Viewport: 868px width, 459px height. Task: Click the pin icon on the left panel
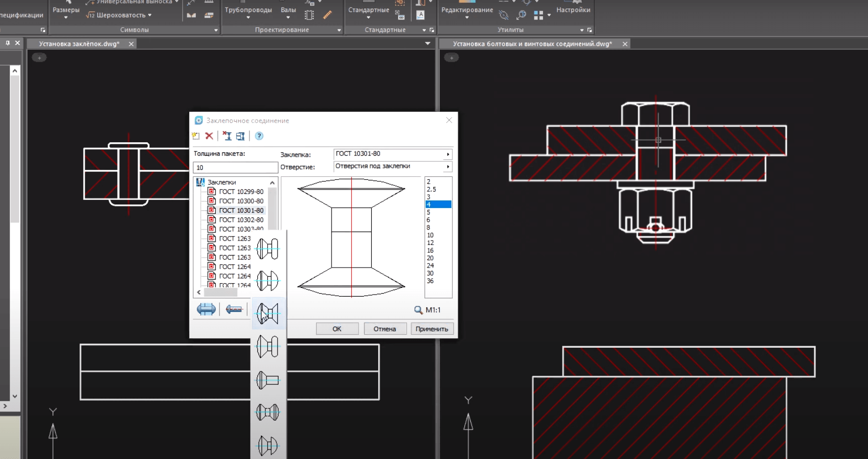pos(8,43)
